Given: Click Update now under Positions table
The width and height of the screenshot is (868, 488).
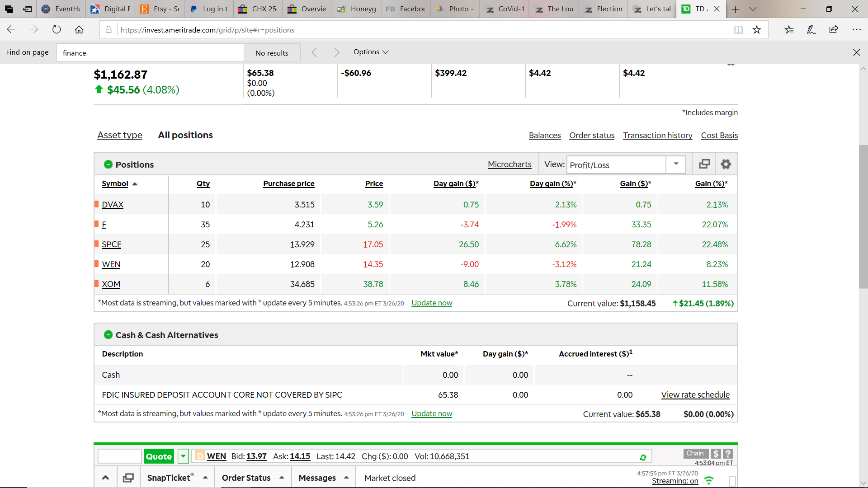Looking at the screenshot, I should [x=432, y=303].
